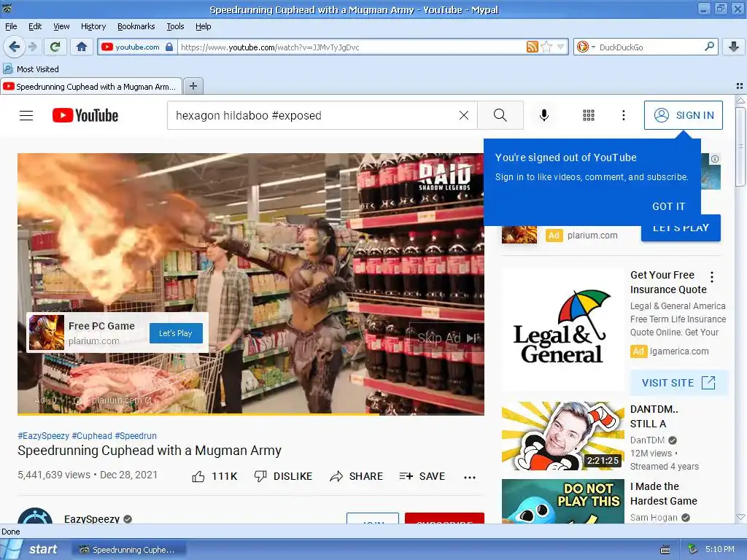
Task: Open the DuckDuckGo search engine selector
Action: pyautogui.click(x=586, y=47)
